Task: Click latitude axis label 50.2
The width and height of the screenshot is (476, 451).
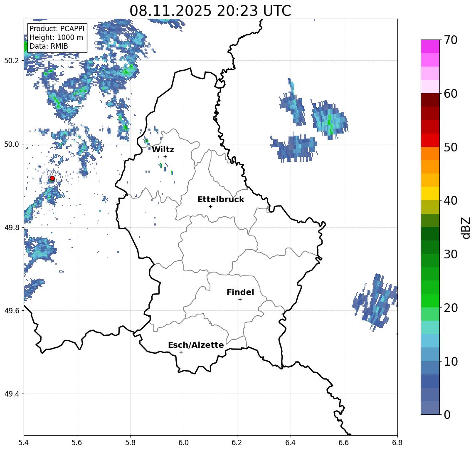Action: pos(12,60)
